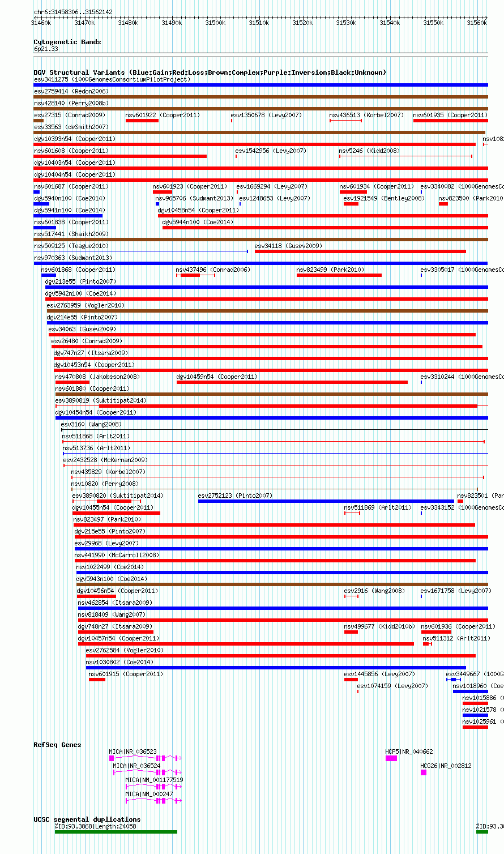
Task: Open nsv428140 (Perry2008b) variant label
Action: tap(71, 103)
